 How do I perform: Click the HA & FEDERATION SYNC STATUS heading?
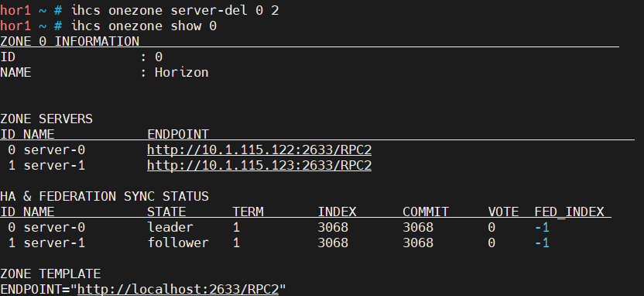click(x=104, y=196)
